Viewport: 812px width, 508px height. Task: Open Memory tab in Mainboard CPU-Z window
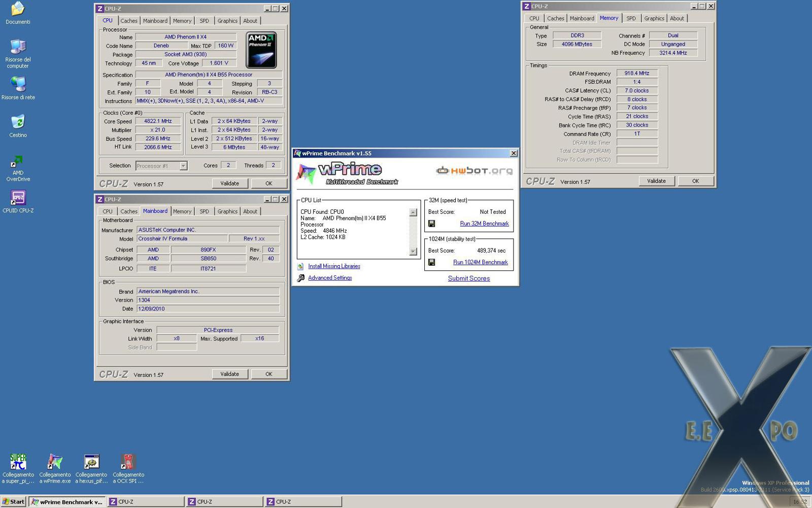point(182,211)
